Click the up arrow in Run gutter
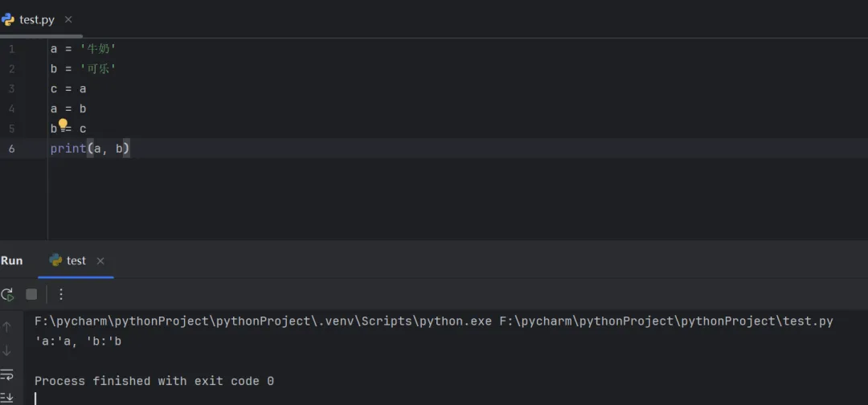Image resolution: width=868 pixels, height=405 pixels. (x=7, y=326)
